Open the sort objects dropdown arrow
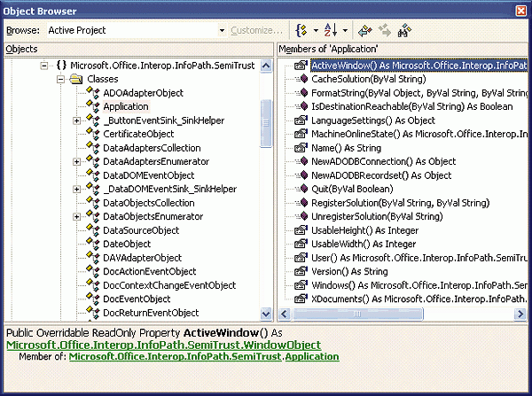The image size is (532, 396). point(345,30)
